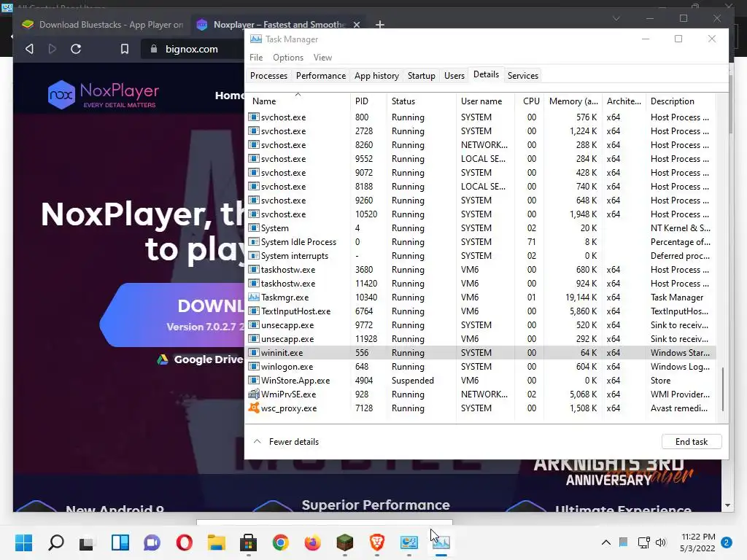Click the End task button
Viewport: 747px width, 560px height.
coord(692,441)
